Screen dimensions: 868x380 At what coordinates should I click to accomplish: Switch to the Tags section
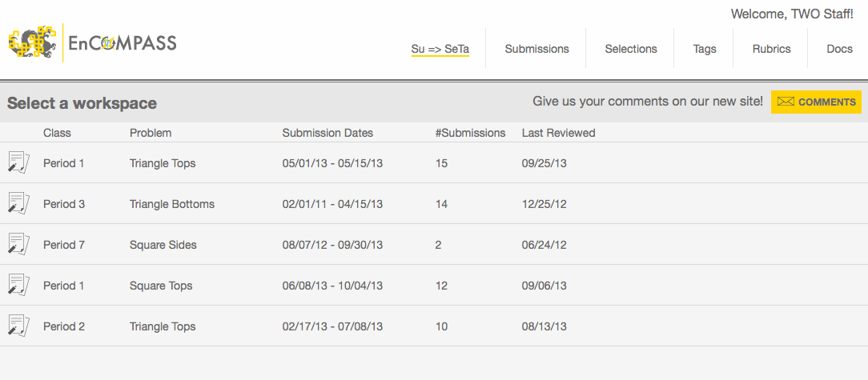click(705, 49)
